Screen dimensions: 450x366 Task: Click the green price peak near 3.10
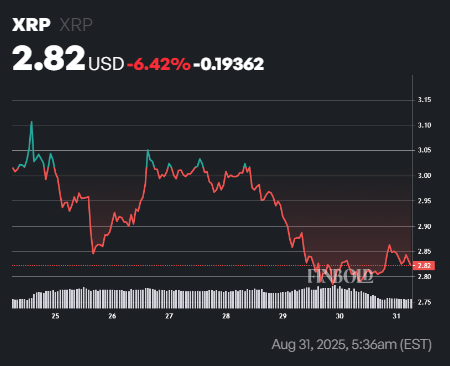(32, 122)
